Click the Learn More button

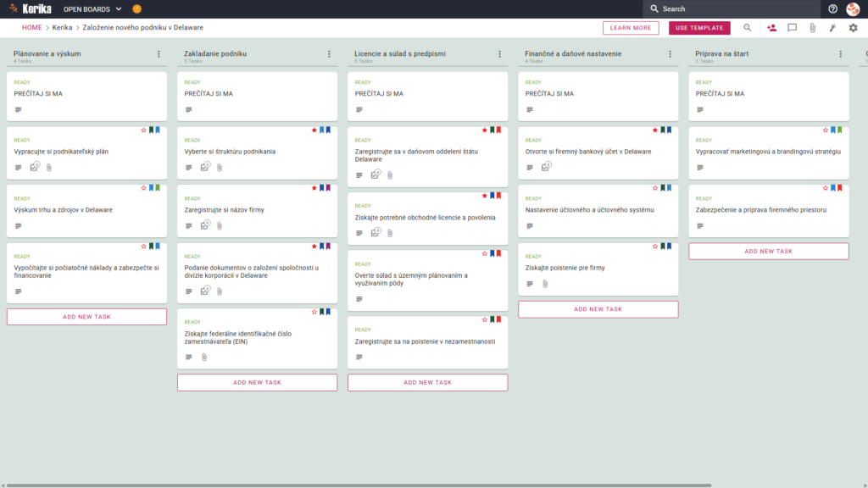point(631,28)
